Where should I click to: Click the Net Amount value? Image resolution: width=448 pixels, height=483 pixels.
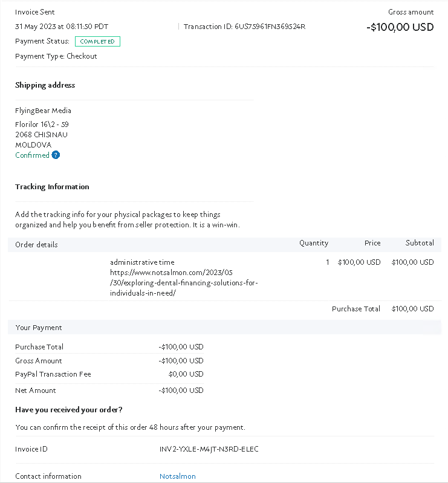tap(181, 391)
